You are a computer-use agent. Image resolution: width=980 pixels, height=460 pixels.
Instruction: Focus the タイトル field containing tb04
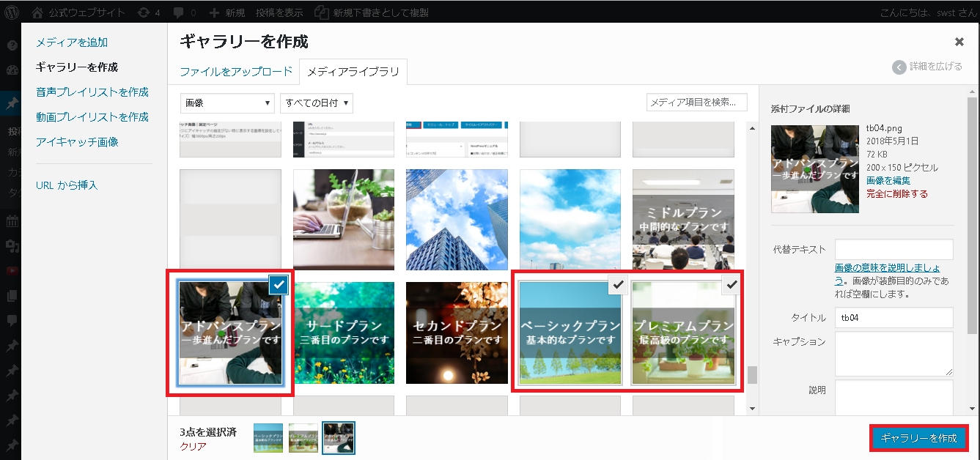[894, 318]
